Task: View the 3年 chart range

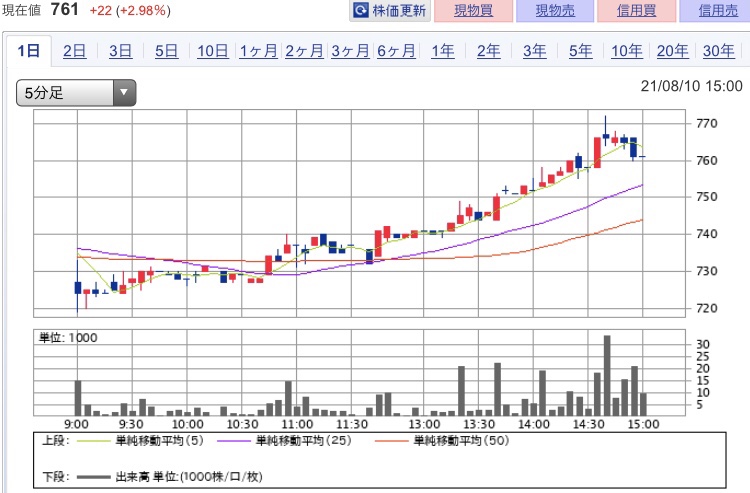Action: point(535,50)
